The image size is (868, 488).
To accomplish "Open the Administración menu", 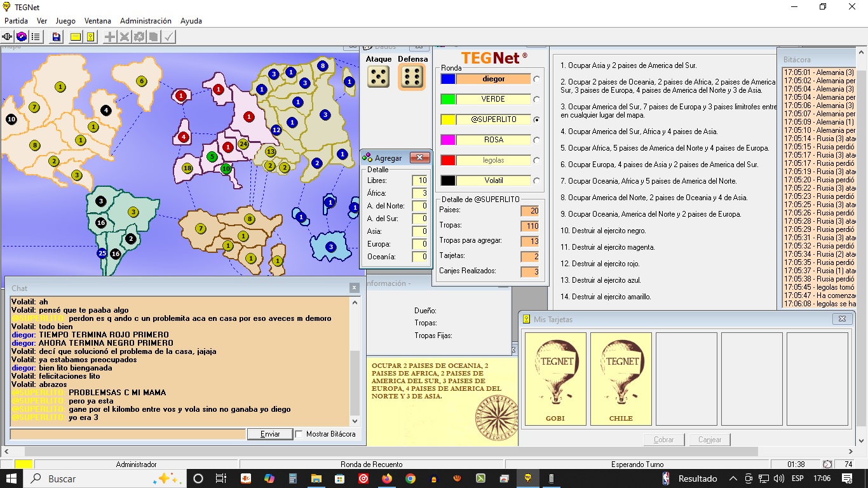I will tap(146, 21).
